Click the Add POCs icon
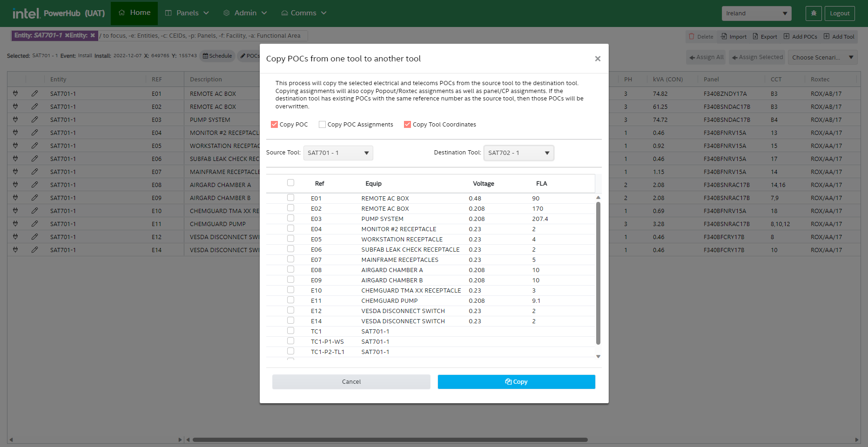This screenshot has width=868, height=447. coord(787,36)
